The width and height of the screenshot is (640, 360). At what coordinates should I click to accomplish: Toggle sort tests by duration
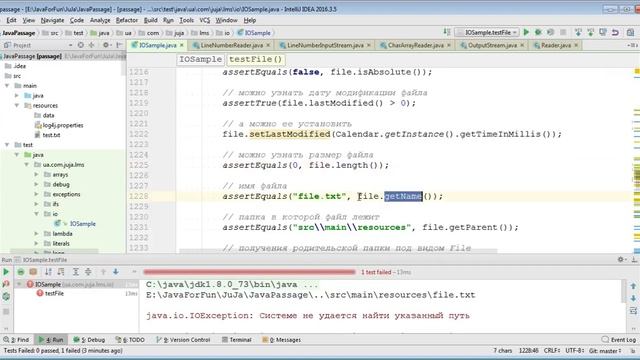click(x=61, y=271)
